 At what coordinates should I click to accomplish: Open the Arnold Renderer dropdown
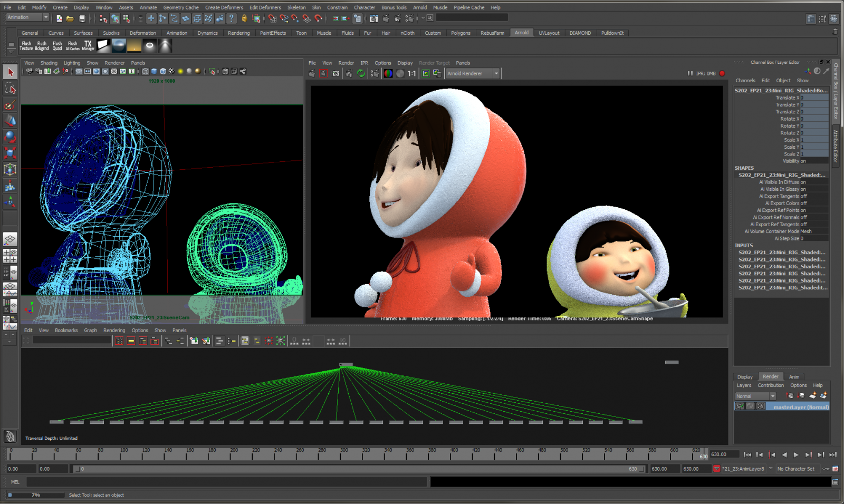(473, 73)
